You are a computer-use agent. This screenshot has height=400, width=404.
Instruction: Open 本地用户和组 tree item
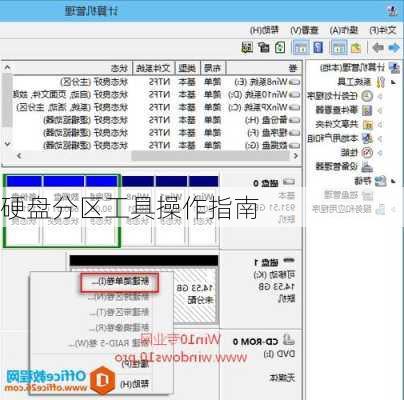click(x=339, y=138)
